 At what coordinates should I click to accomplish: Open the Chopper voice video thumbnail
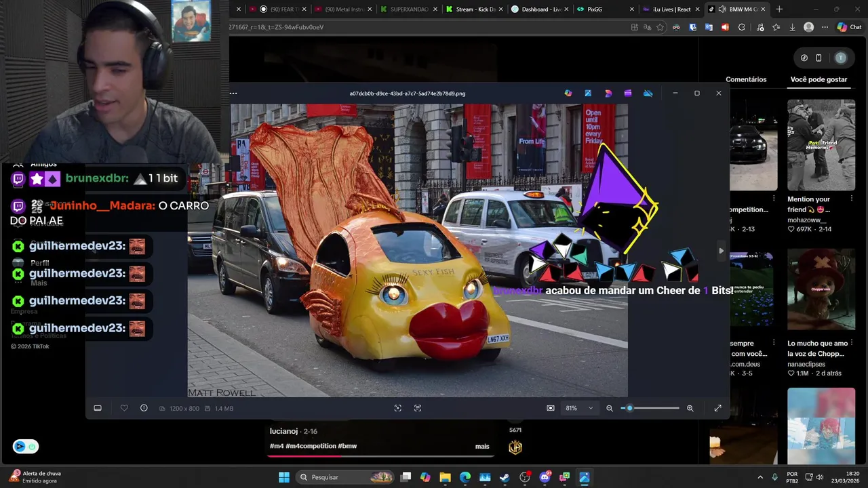[821, 289]
